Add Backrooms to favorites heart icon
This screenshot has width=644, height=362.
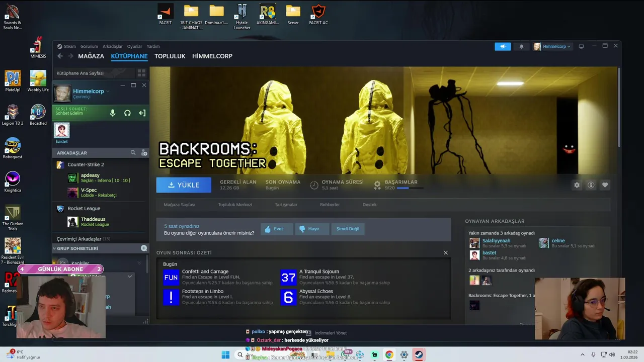click(x=605, y=185)
